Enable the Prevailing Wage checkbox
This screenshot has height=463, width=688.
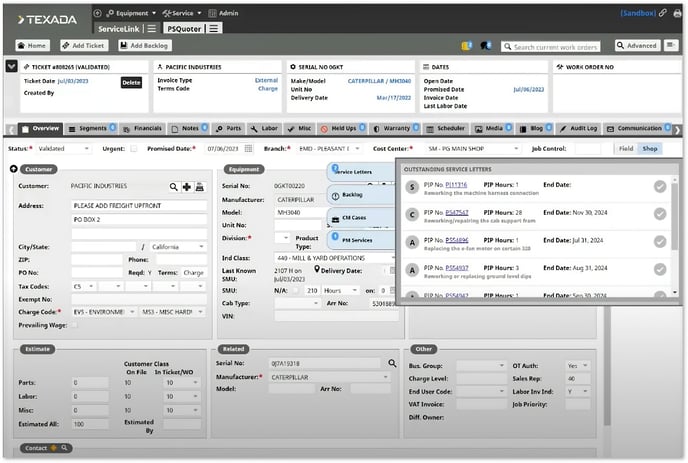click(73, 324)
